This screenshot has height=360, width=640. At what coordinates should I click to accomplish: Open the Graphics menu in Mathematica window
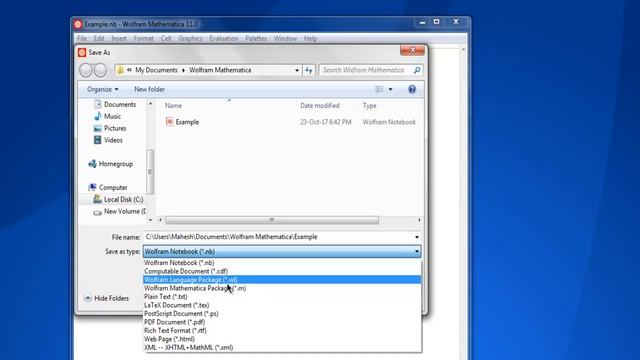pos(190,38)
